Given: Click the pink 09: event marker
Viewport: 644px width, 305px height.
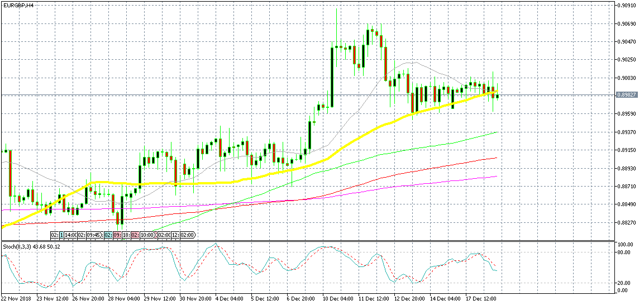Looking at the screenshot, I should 117,235.
